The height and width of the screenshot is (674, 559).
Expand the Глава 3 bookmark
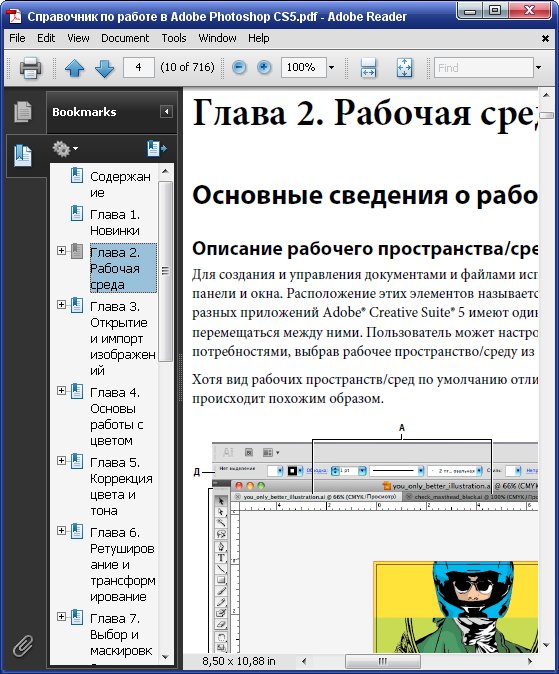pos(61,304)
